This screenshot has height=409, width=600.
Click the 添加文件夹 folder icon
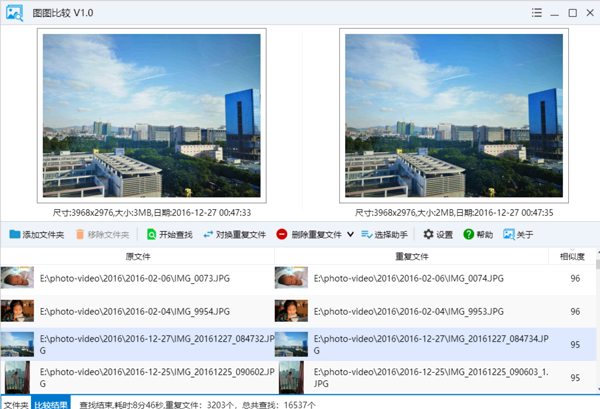15,234
